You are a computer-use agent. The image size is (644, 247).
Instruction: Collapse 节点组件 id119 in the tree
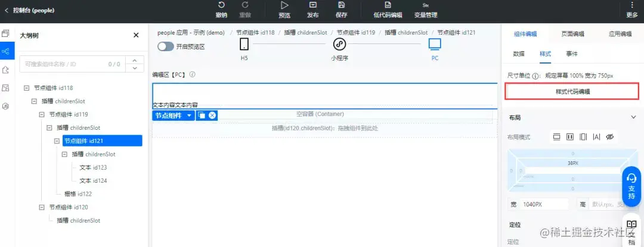[42, 114]
